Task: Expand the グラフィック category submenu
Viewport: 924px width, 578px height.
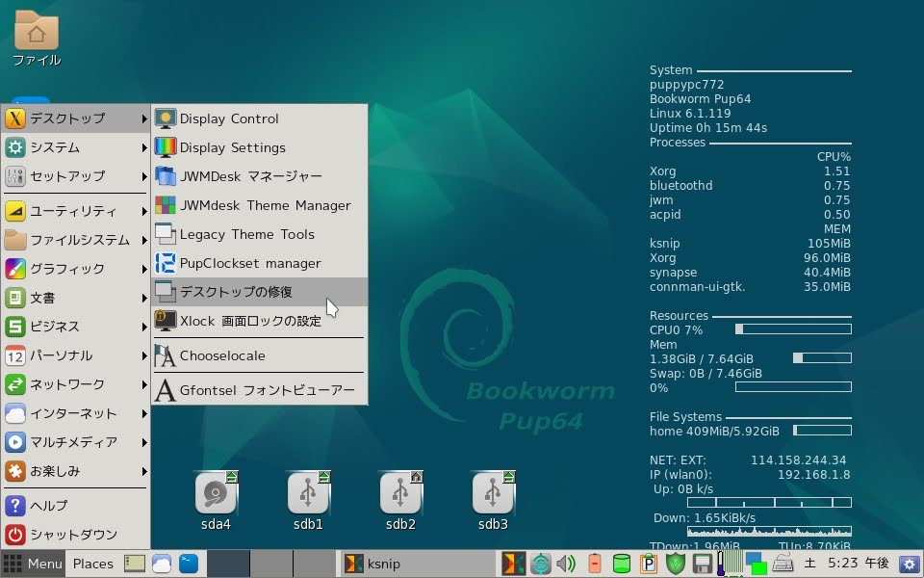Action: point(75,269)
